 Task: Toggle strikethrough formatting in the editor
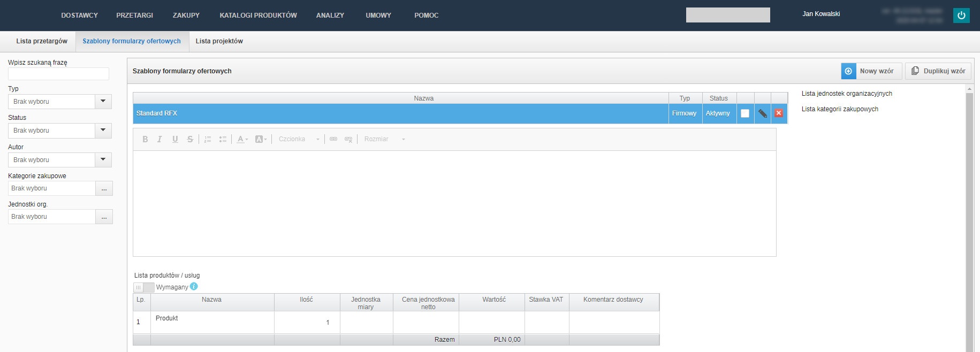[x=190, y=139]
